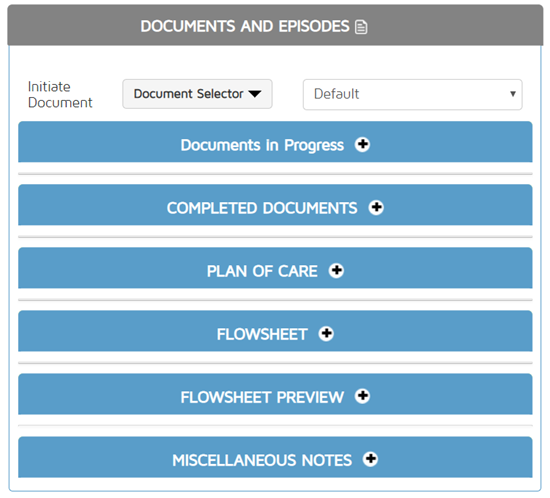The image size is (550, 498).
Task: Click the Document Selector button text
Action: [x=188, y=94]
